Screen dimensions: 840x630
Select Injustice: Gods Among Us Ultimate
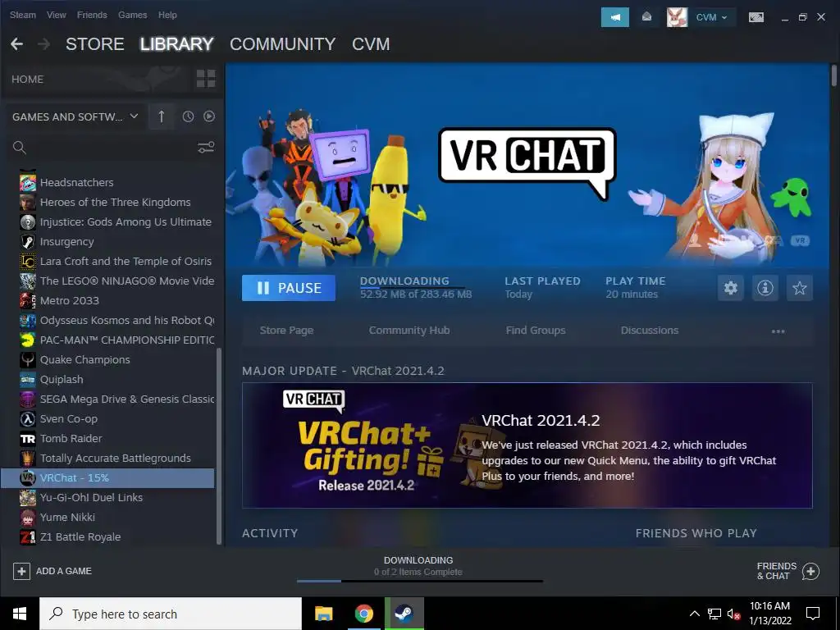pos(116,221)
